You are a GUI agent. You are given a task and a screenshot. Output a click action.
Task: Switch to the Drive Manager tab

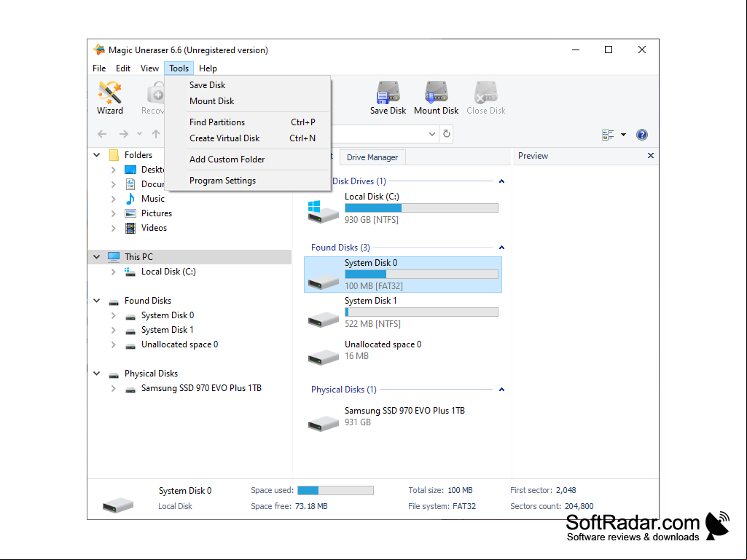click(x=372, y=157)
